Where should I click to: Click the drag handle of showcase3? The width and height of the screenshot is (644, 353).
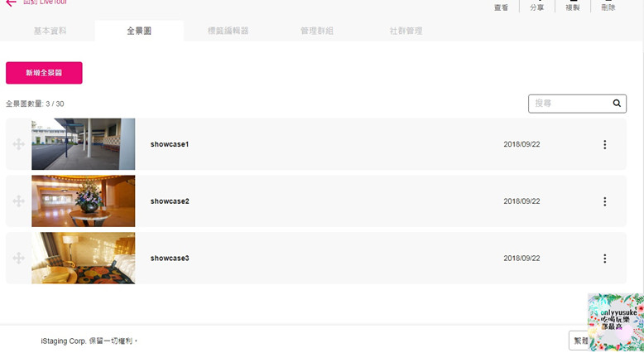click(18, 259)
